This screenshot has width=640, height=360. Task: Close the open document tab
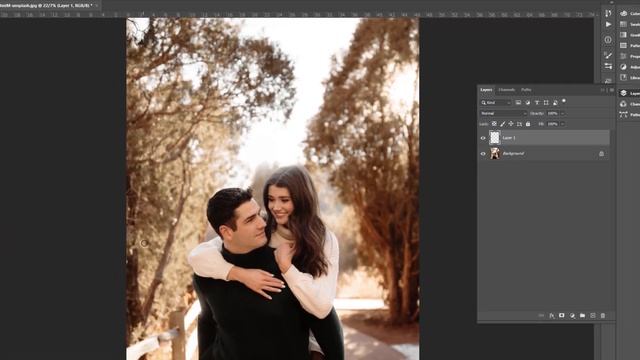click(97, 5)
